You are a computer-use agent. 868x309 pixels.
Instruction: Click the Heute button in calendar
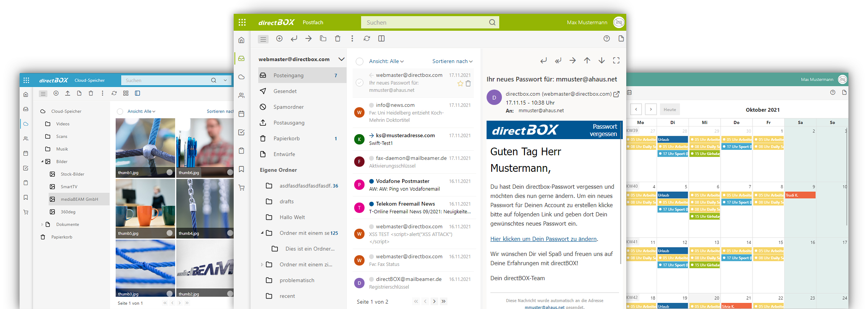(x=670, y=110)
